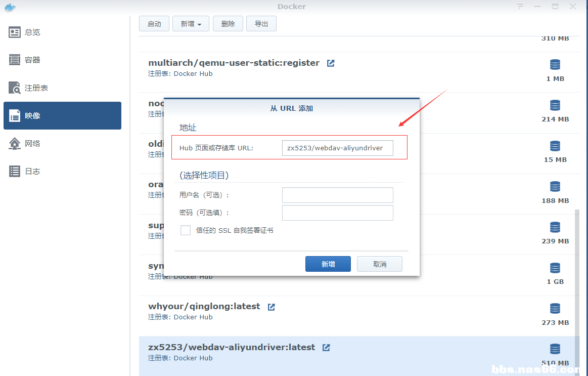Click database icon above 1 GB
Image resolution: width=588 pixels, height=376 pixels.
[555, 268]
